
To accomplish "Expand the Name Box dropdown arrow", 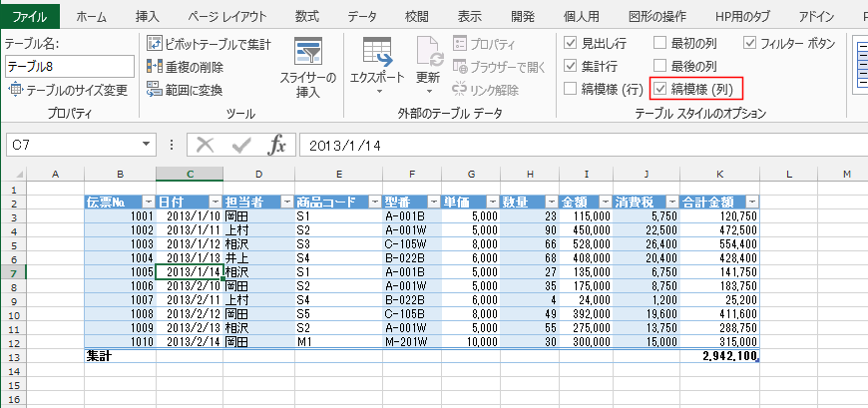I will click(x=147, y=145).
